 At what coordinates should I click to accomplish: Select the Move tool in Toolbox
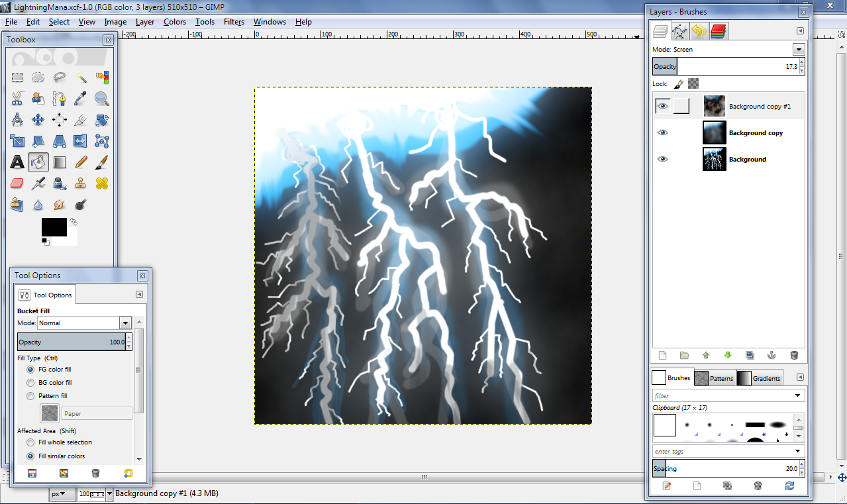tap(38, 120)
